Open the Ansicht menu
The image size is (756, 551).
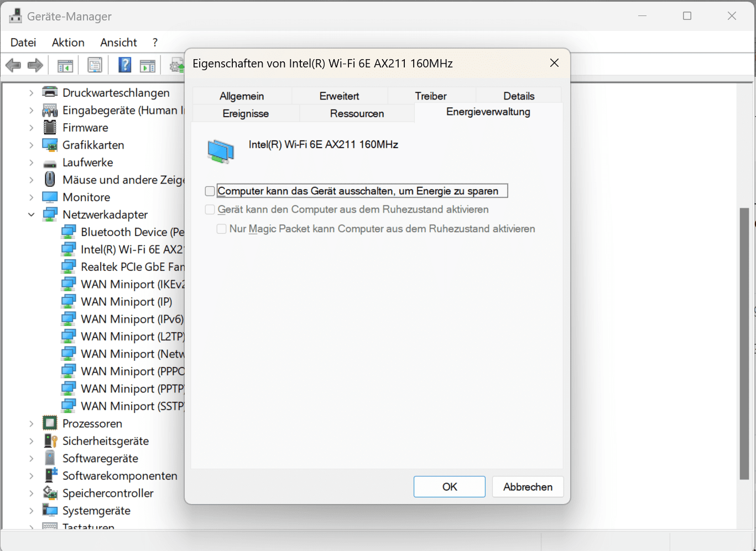(118, 43)
